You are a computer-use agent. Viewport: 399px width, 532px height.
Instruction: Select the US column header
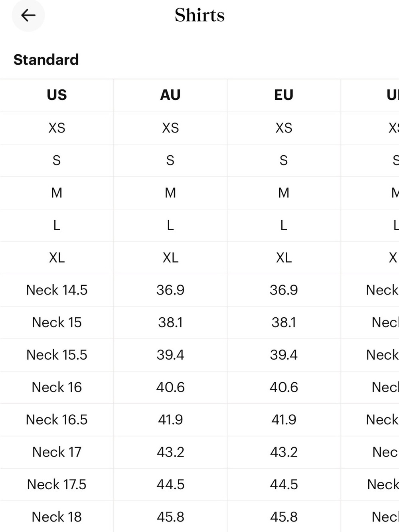[x=57, y=95]
